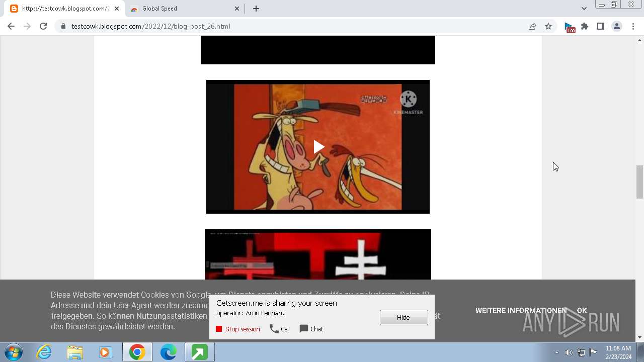Open the Extensions puzzle-piece menu
The image size is (644, 362).
pyautogui.click(x=585, y=26)
